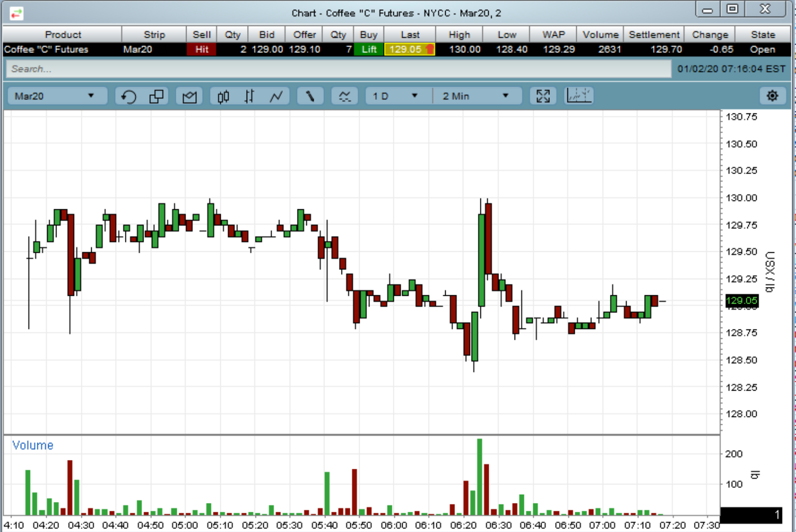Viewport: 796px width, 532px height.
Task: Select the candlestick chart type icon
Action: click(223, 96)
